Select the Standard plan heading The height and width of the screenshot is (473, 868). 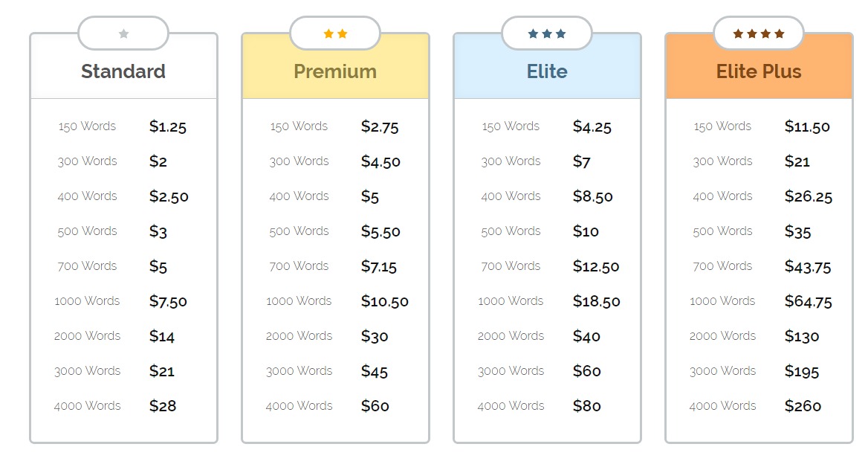pyautogui.click(x=123, y=71)
